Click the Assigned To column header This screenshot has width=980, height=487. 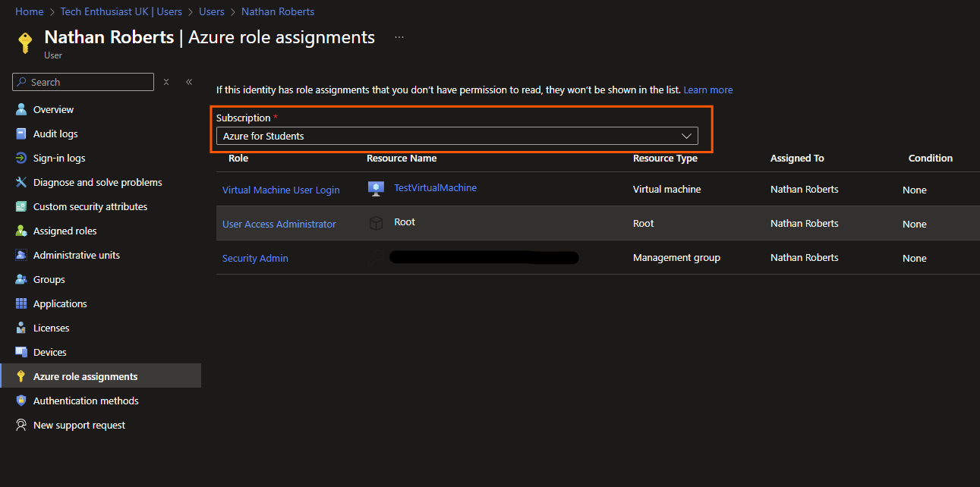click(x=797, y=158)
